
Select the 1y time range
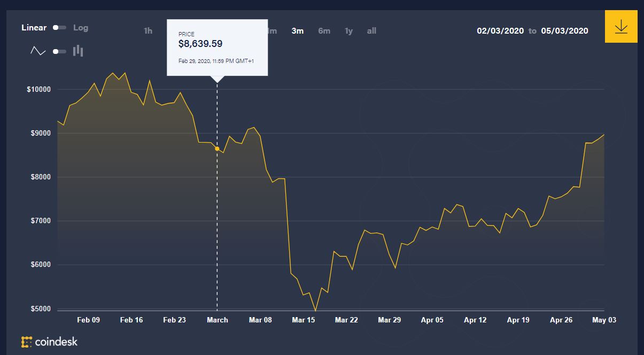coord(349,31)
